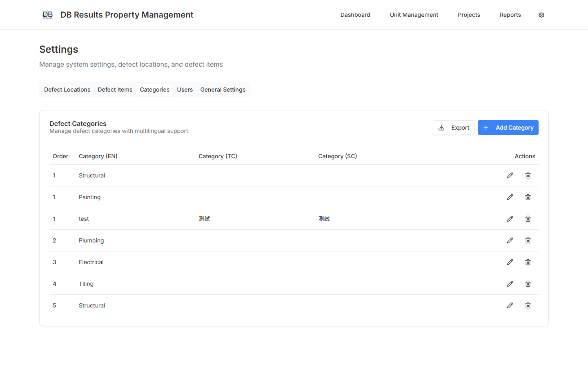Click the Settings page heading
Image resolution: width=588 pixels, height=368 pixels.
pos(59,49)
